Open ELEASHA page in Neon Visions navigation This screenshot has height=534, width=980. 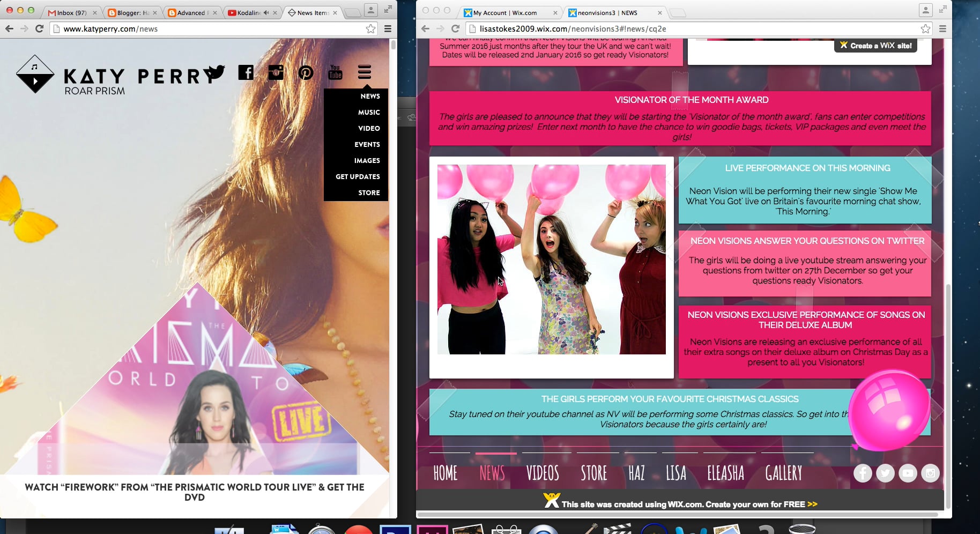(x=725, y=473)
